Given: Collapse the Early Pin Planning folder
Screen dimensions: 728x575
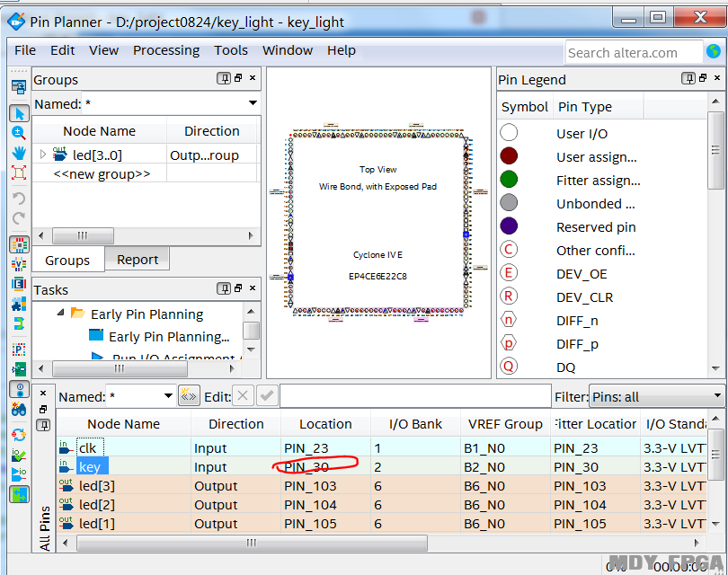Looking at the screenshot, I should pyautogui.click(x=60, y=314).
